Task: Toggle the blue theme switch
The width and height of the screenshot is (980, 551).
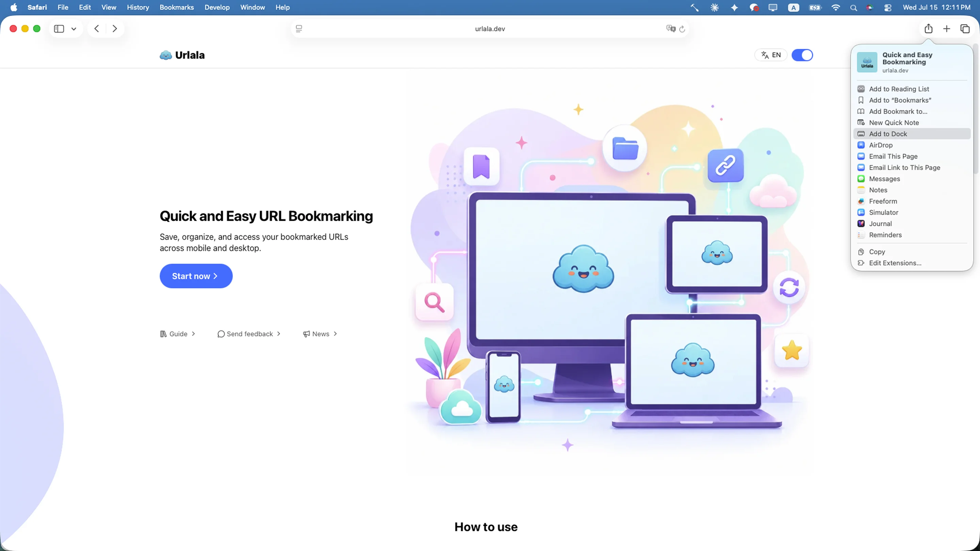Action: tap(802, 55)
